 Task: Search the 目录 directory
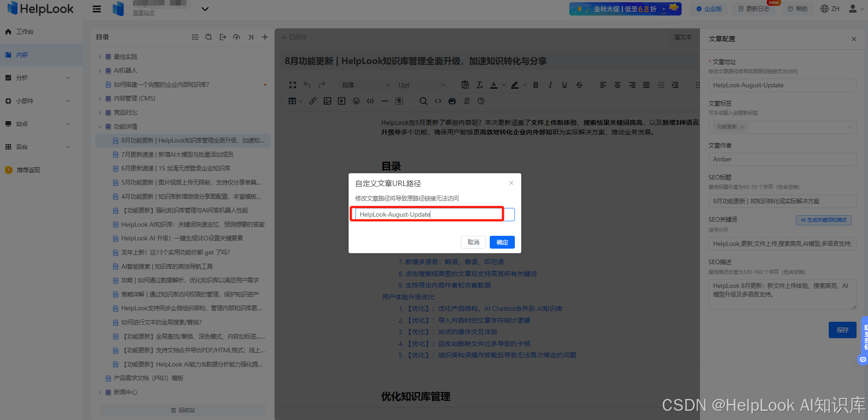pos(209,37)
